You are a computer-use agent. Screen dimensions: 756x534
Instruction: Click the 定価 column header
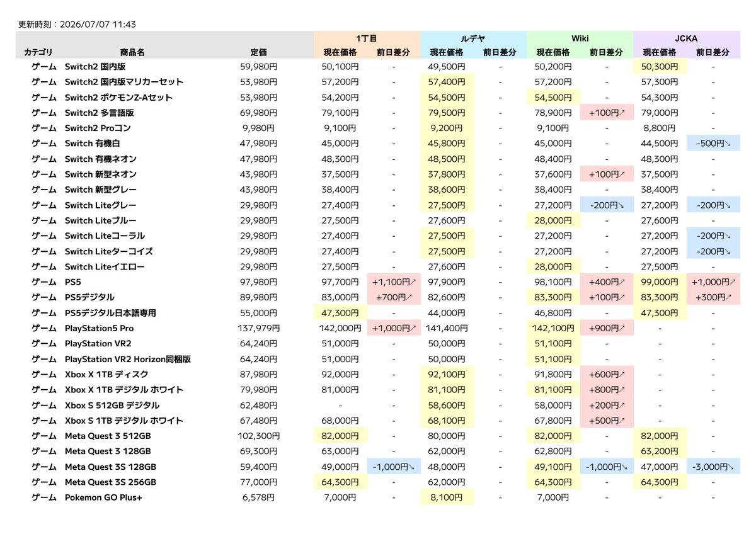pyautogui.click(x=258, y=53)
